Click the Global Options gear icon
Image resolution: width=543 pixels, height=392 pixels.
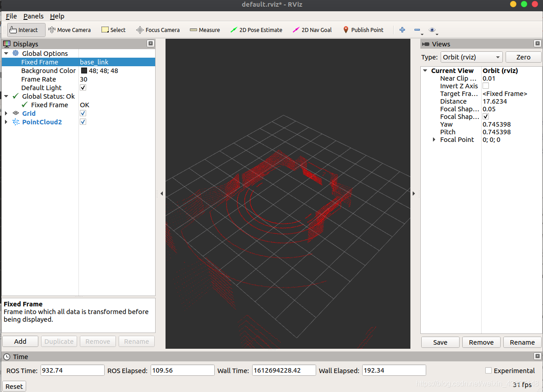click(15, 53)
